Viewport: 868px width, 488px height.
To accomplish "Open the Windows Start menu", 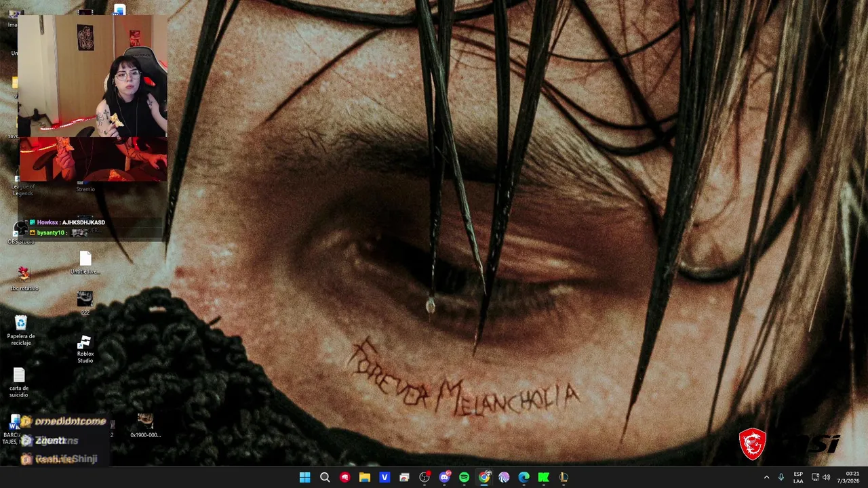I will pyautogui.click(x=304, y=477).
